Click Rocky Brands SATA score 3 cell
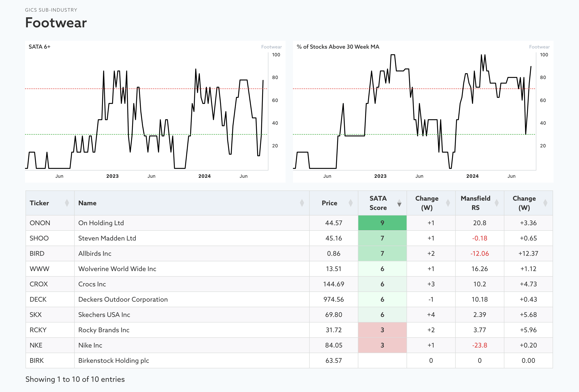Image resolution: width=579 pixels, height=392 pixels. tap(382, 330)
